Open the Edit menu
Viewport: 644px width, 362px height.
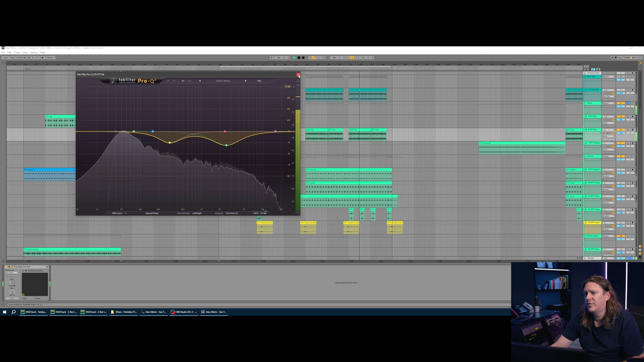point(9,52)
